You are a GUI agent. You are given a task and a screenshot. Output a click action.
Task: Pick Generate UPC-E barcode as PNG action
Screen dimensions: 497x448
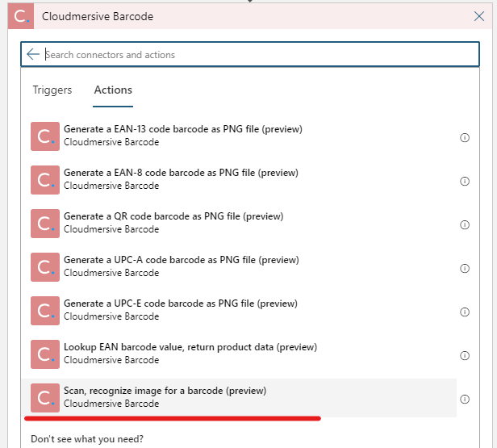point(182,310)
